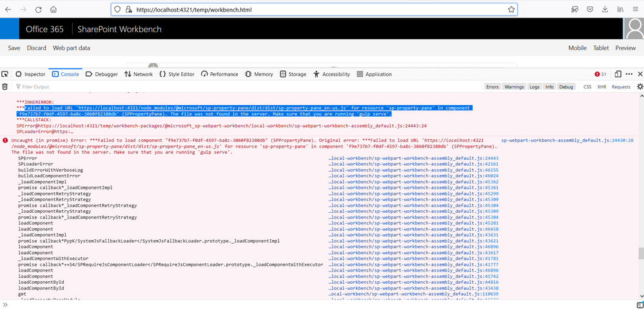This screenshot has height=309, width=644.
Task: Toggle the Logs filter
Action: click(534, 86)
